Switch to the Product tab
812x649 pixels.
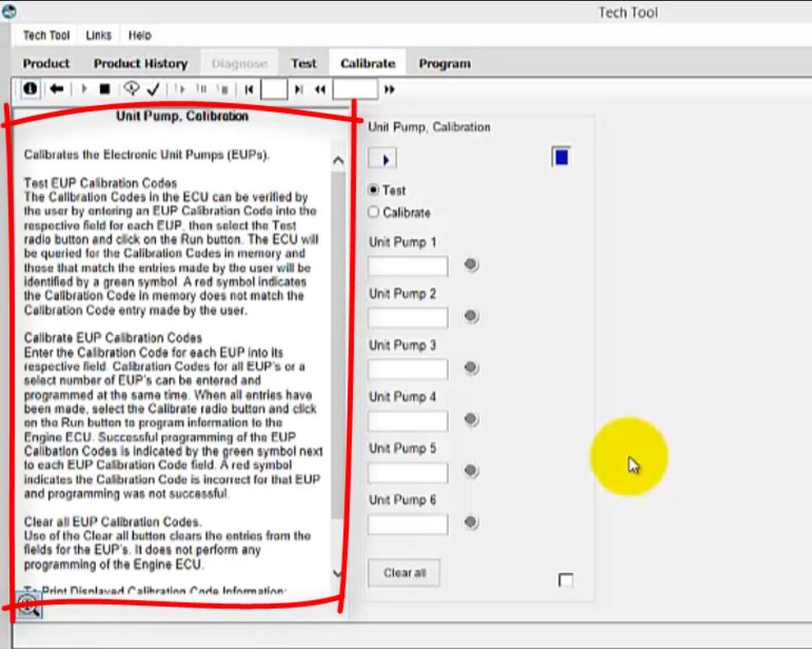46,63
